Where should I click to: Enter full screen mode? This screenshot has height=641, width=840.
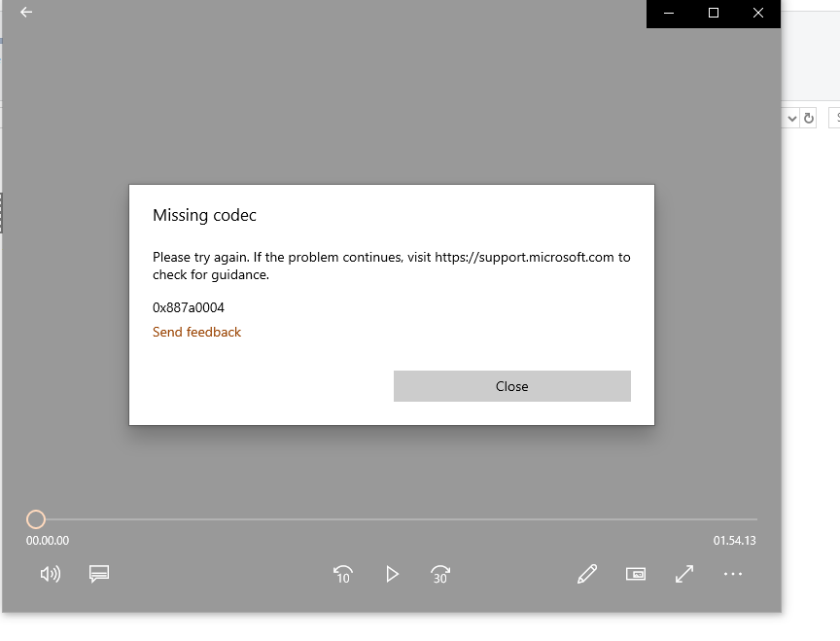point(684,574)
